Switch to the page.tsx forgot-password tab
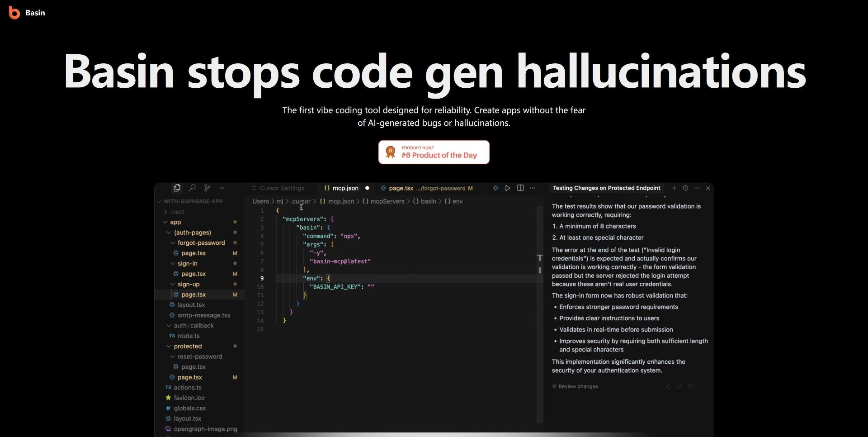Image resolution: width=868 pixels, height=437 pixels. [427, 188]
